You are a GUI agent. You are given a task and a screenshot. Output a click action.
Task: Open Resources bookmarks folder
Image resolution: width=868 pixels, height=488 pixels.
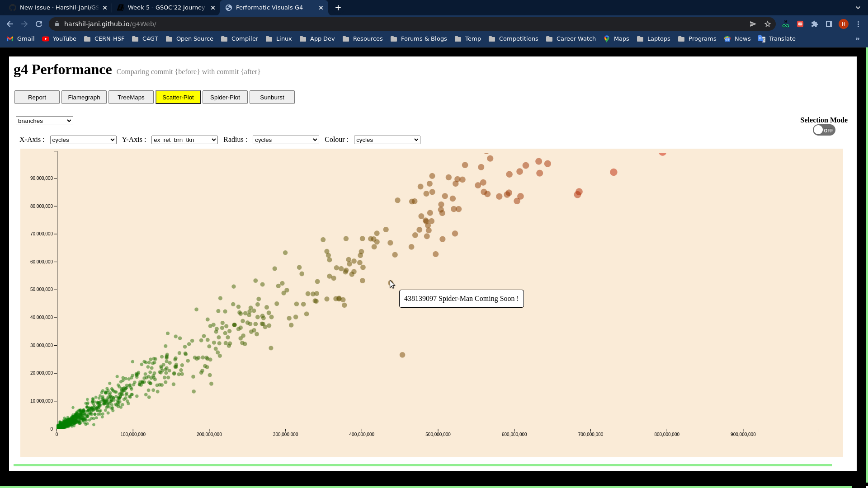coord(363,39)
